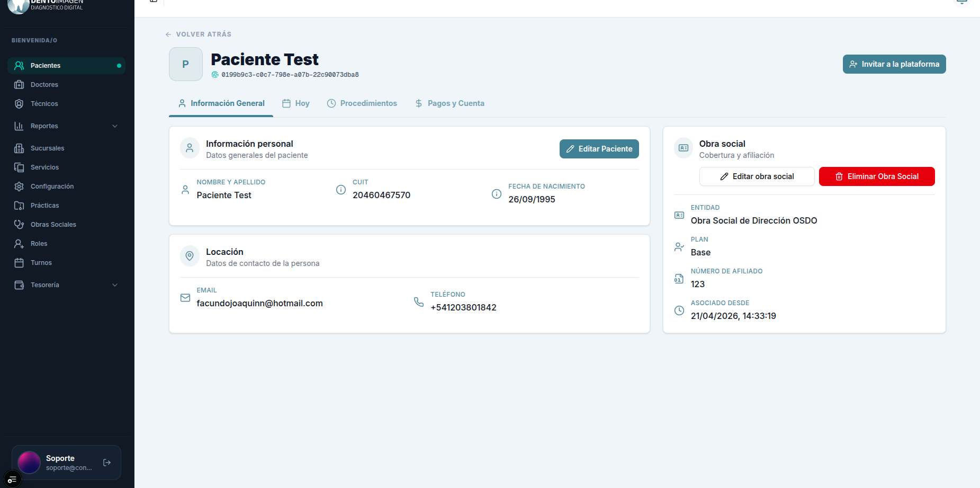This screenshot has width=980, height=488.
Task: Open the Pagos y Cuenta tab
Action: click(449, 103)
